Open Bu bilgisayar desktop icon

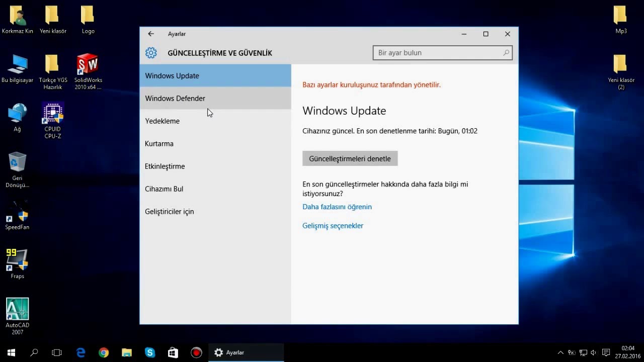17,68
